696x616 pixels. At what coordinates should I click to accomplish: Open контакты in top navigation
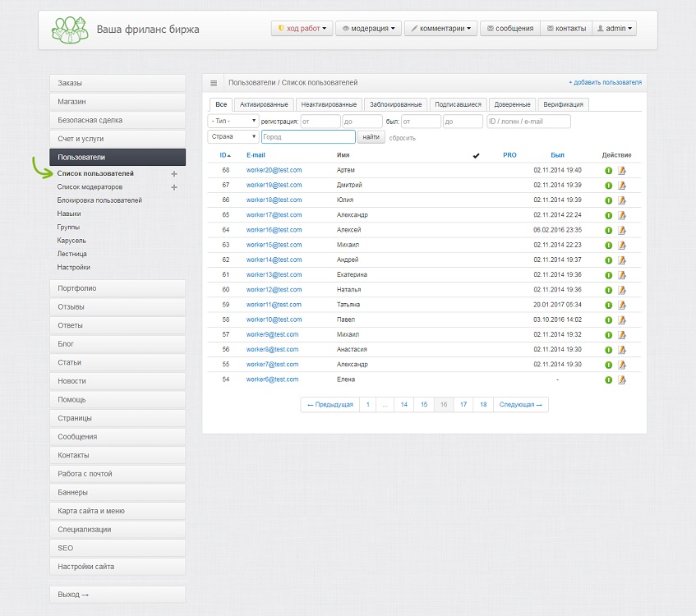pyautogui.click(x=566, y=29)
